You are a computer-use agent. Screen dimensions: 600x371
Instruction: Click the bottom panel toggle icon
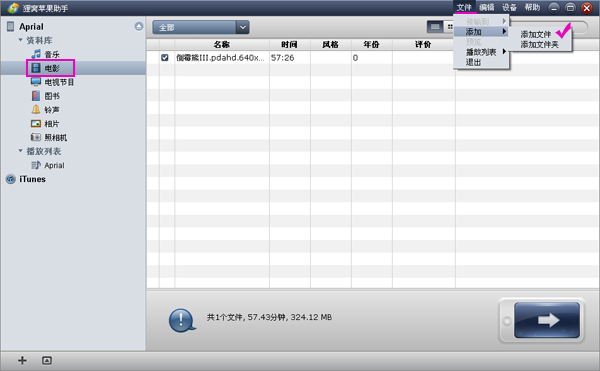point(47,360)
